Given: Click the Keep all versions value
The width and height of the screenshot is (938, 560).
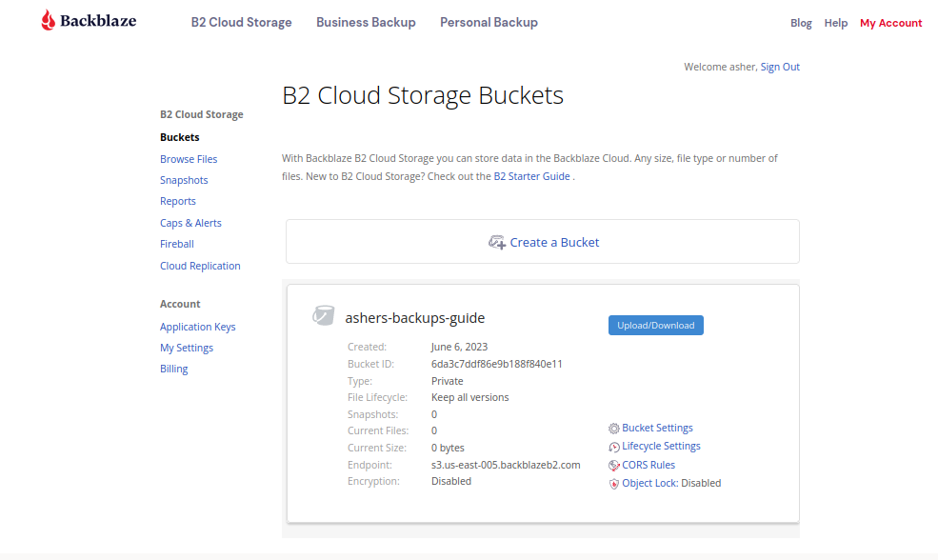Looking at the screenshot, I should (469, 397).
